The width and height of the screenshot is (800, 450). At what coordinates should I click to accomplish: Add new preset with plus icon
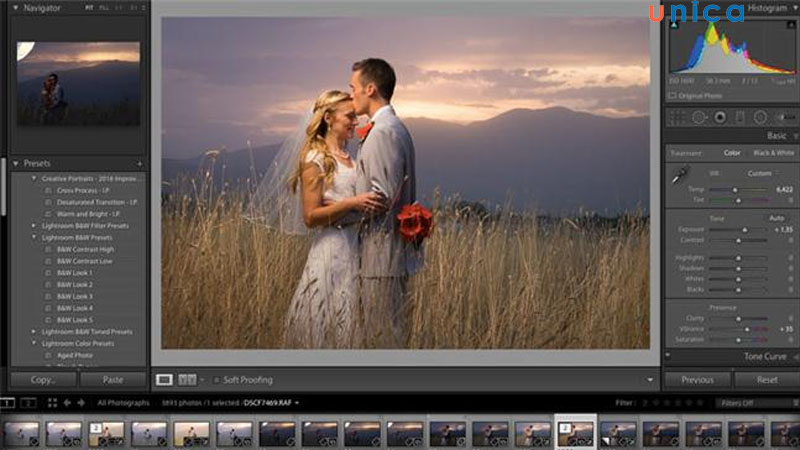(x=139, y=164)
